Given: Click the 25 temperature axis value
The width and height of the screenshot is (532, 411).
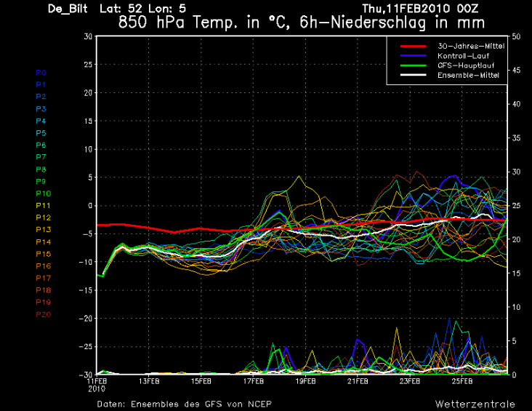Looking at the screenshot, I should coord(88,65).
